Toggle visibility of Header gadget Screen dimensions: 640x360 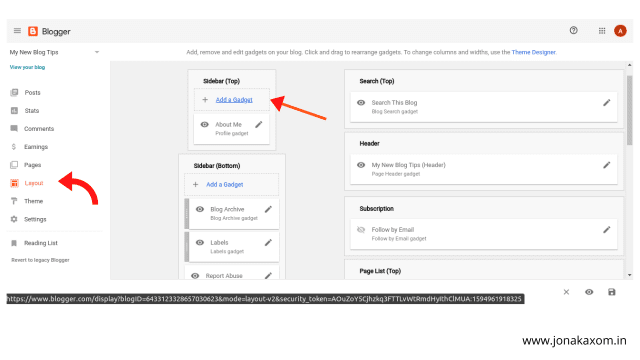(361, 165)
